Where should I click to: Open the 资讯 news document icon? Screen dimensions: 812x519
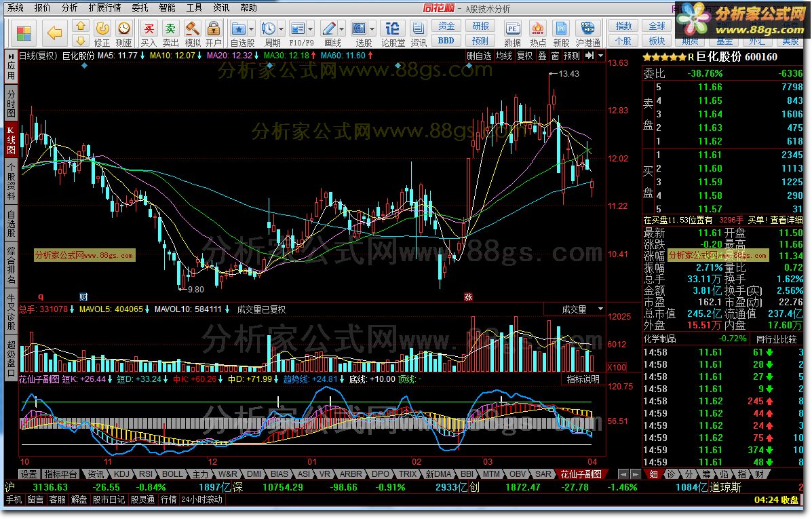click(419, 33)
